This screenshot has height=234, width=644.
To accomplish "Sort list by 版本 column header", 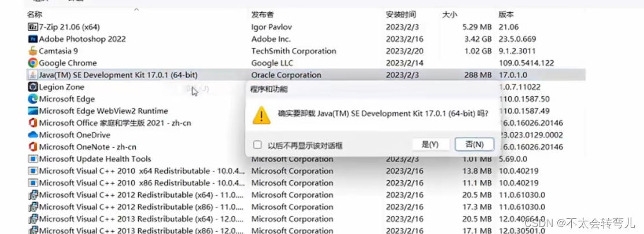I will pyautogui.click(x=506, y=15).
